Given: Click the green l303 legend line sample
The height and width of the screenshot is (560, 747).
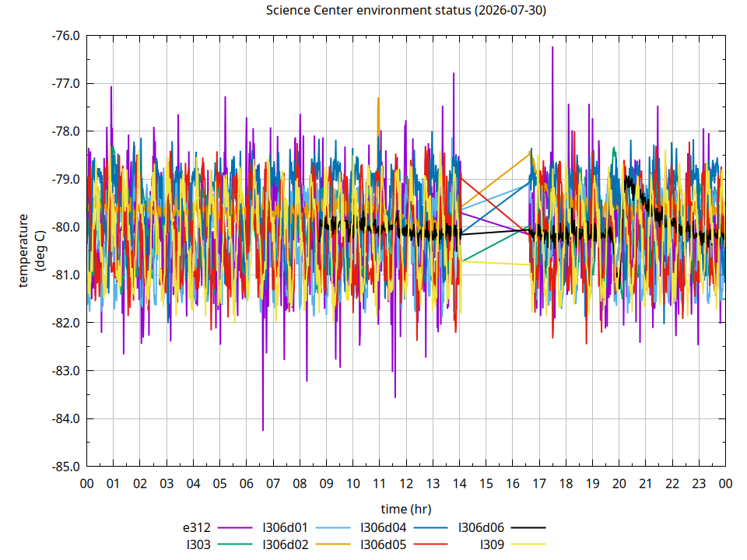Looking at the screenshot, I should click(x=235, y=544).
